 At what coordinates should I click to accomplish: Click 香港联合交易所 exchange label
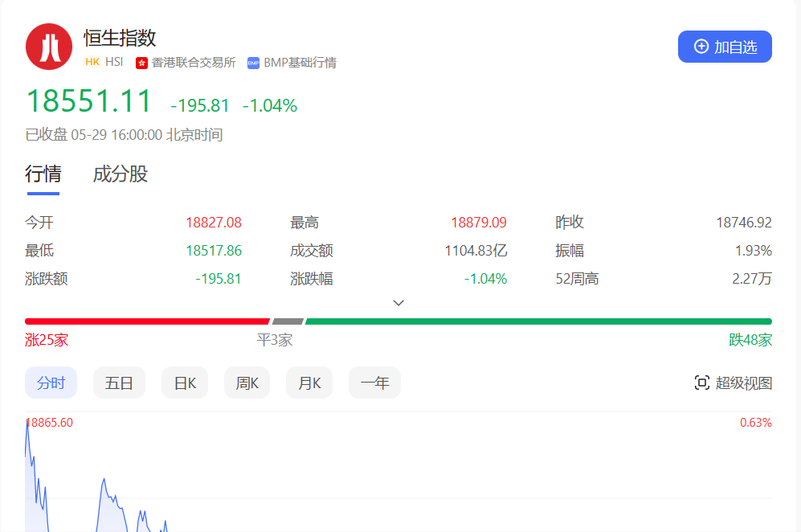[194, 63]
